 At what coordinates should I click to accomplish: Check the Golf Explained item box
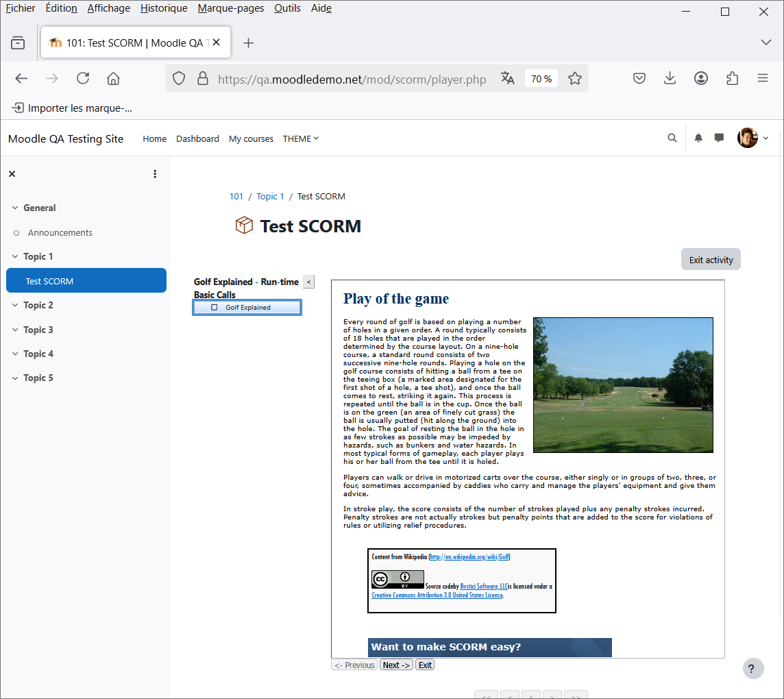point(214,308)
